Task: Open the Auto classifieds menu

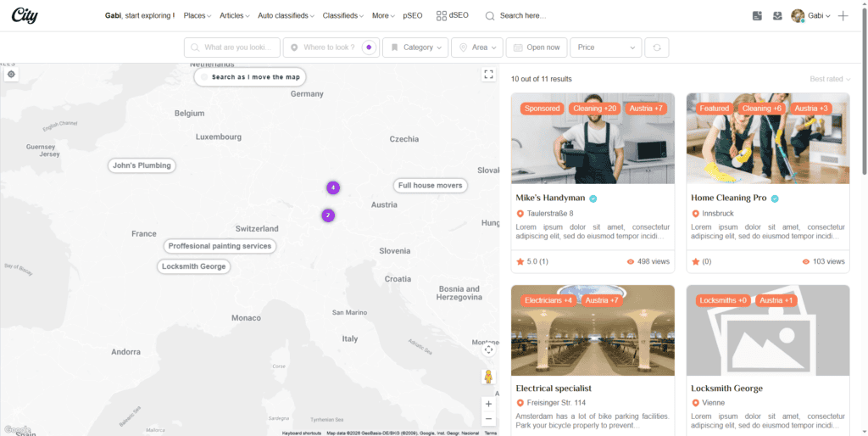Action: click(x=286, y=15)
